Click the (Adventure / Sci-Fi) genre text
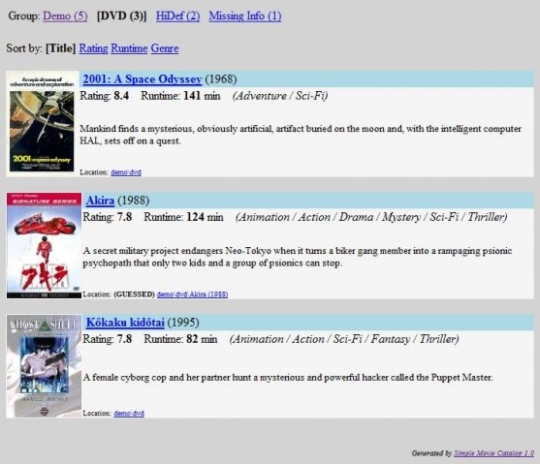Screen dimensions: 540x464 pos(280,95)
